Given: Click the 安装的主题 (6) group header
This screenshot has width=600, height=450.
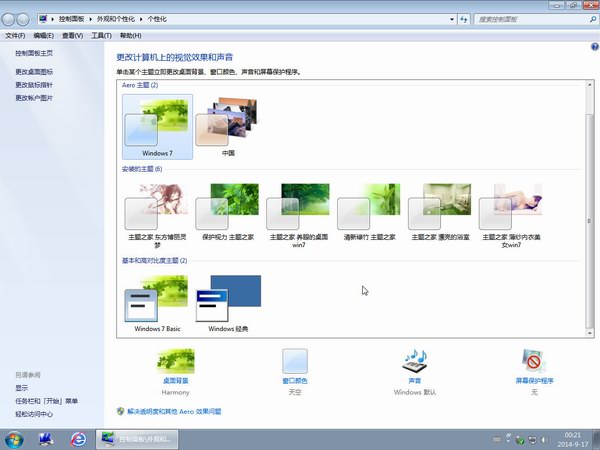Looking at the screenshot, I should pos(142,169).
